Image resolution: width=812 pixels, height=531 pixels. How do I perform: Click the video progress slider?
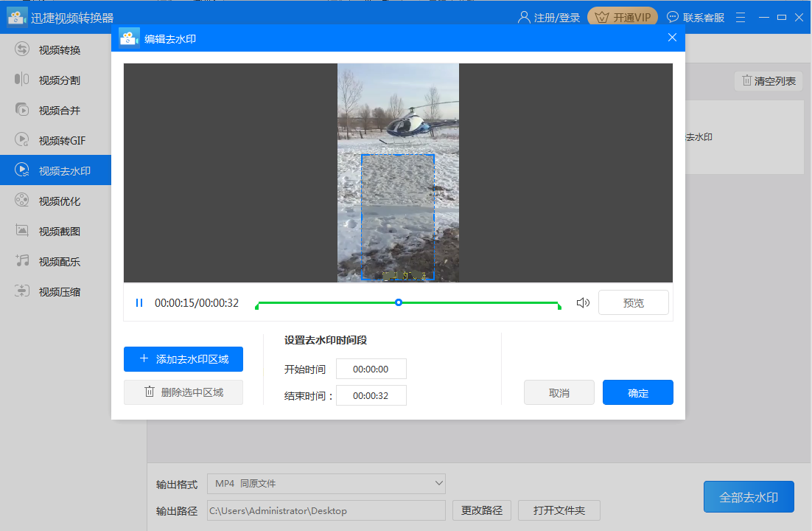click(x=398, y=302)
